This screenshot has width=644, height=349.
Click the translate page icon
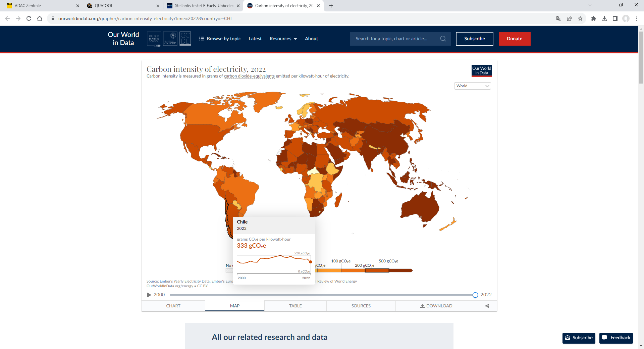pos(559,18)
